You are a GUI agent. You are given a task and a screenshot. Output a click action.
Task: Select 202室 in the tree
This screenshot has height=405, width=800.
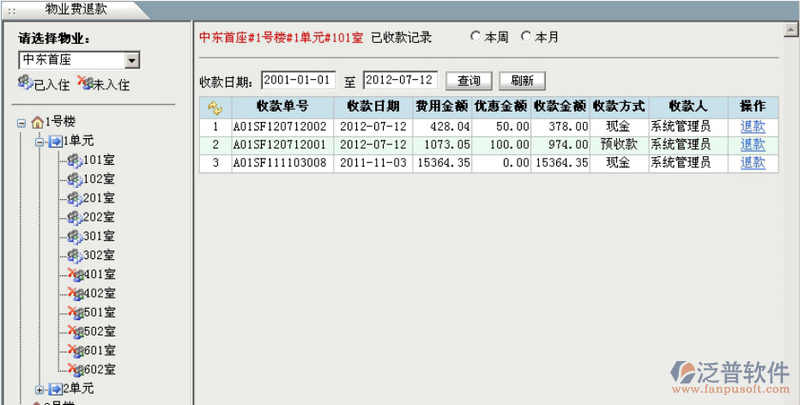point(99,218)
